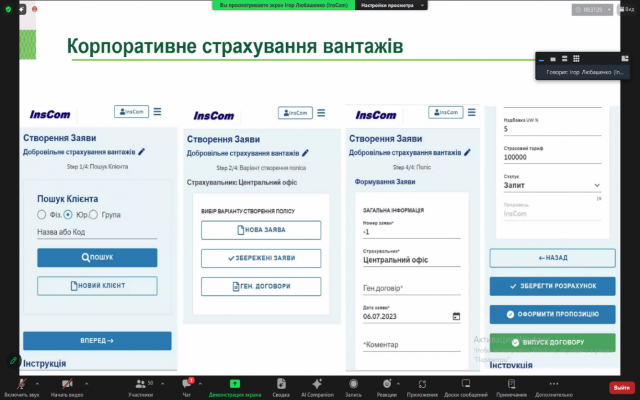This screenshot has width=640, height=400.
Task: Open Notes (Примечания) icon
Action: tap(511, 384)
